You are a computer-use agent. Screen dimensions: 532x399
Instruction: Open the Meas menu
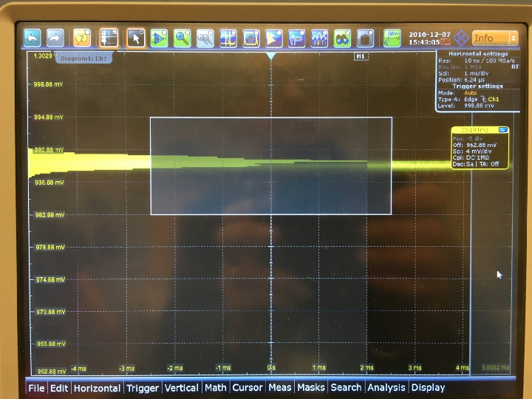coord(279,387)
